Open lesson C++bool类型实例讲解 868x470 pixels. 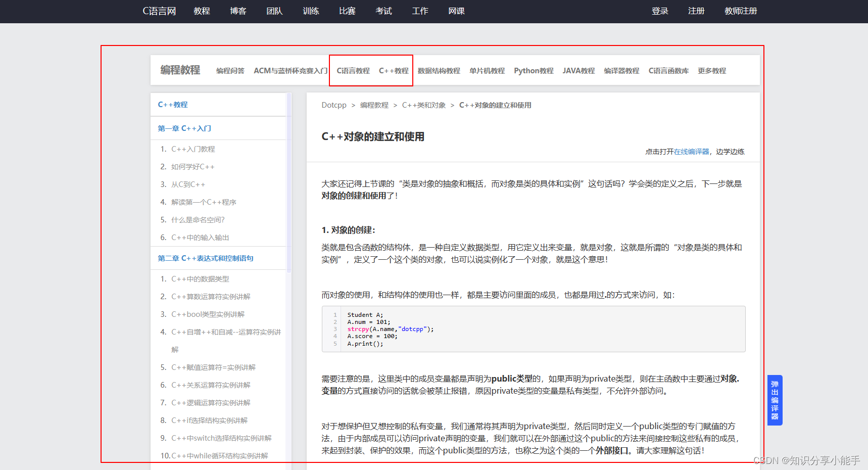[208, 314]
